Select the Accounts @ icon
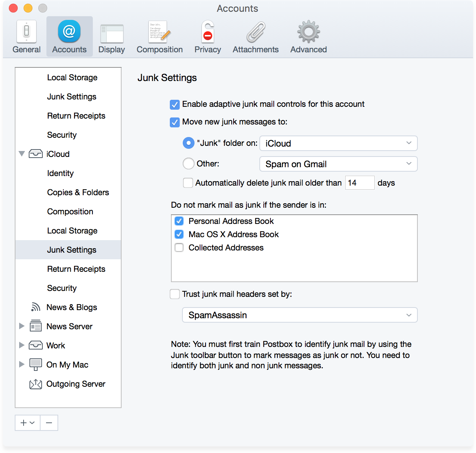 (69, 32)
